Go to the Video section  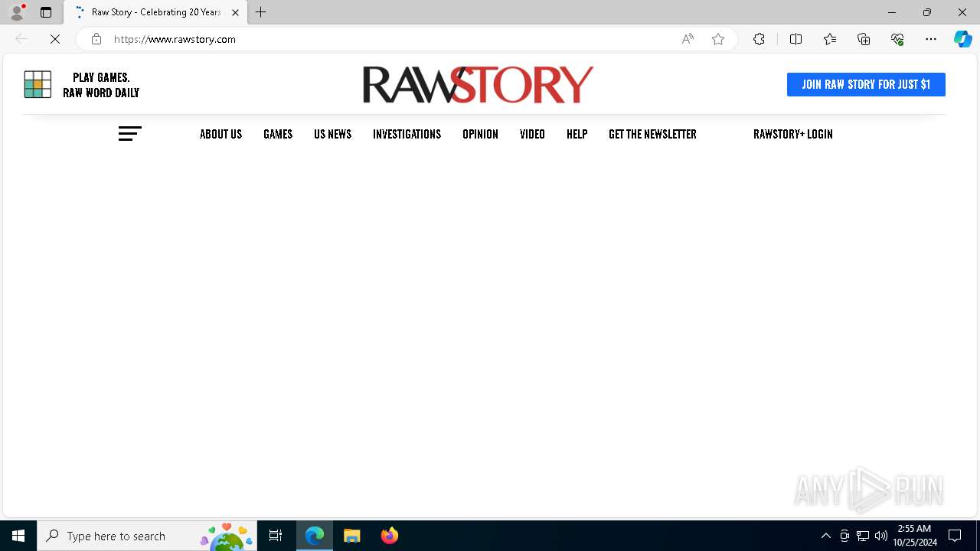pos(532,134)
